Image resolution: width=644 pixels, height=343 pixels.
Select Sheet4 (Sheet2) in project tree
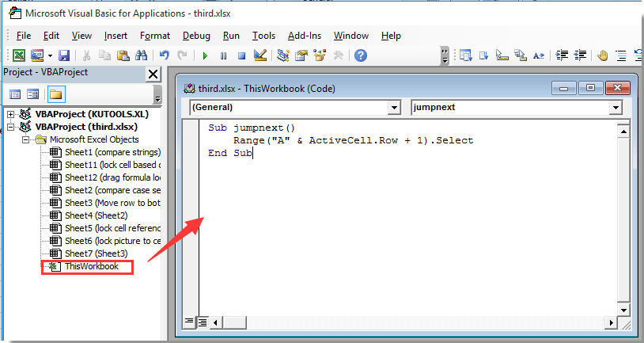(96, 215)
